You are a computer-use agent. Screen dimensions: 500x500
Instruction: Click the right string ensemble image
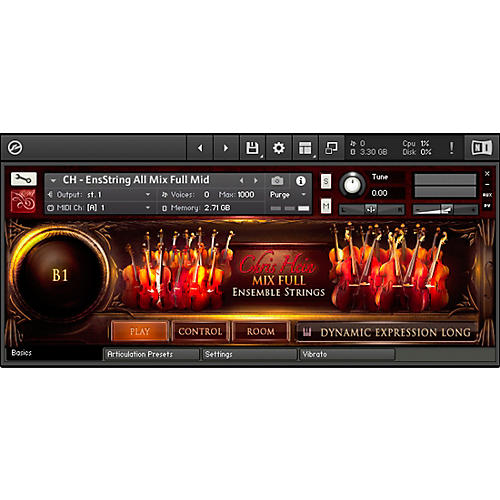coord(389,267)
